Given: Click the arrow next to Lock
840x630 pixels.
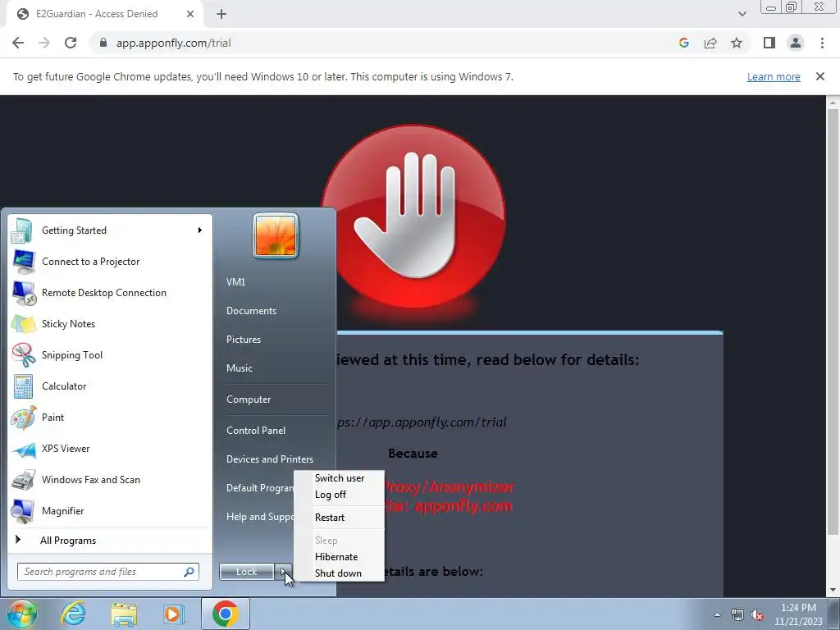Looking at the screenshot, I should (284, 572).
